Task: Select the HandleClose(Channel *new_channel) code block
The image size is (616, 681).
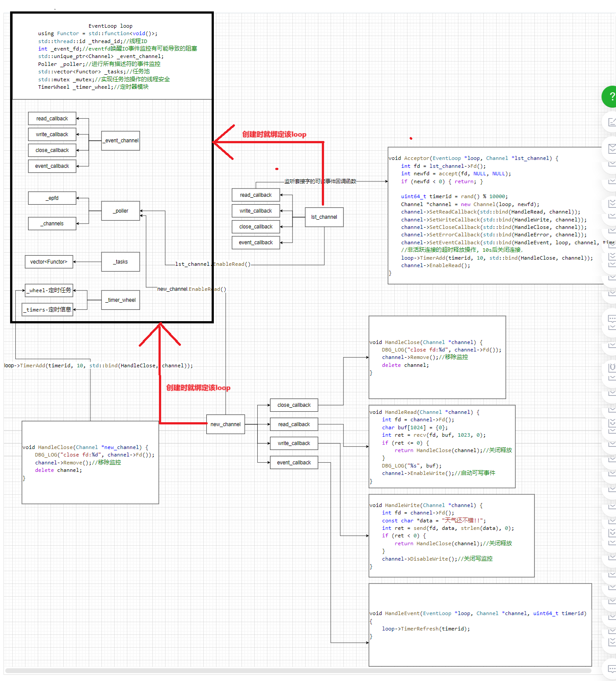Action: 90,463
